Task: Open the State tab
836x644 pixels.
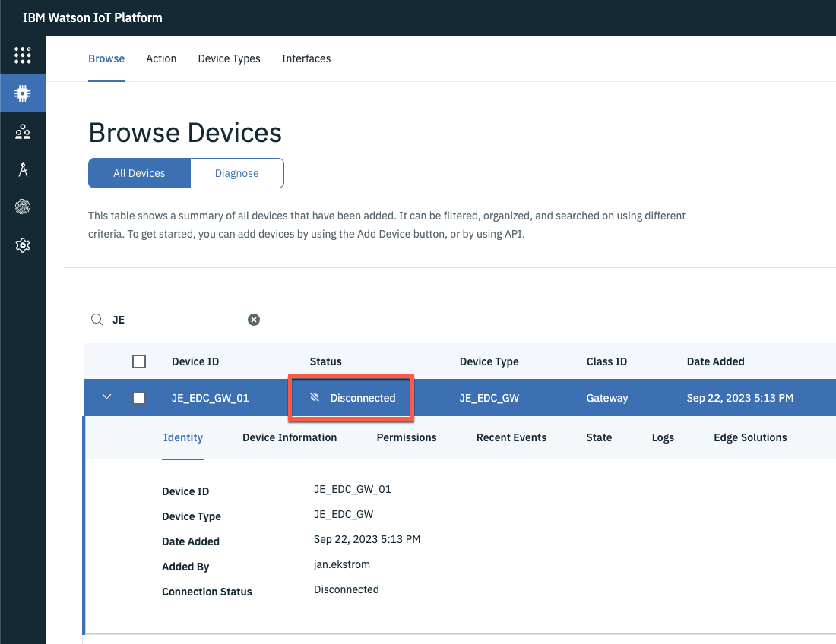Action: (x=599, y=437)
